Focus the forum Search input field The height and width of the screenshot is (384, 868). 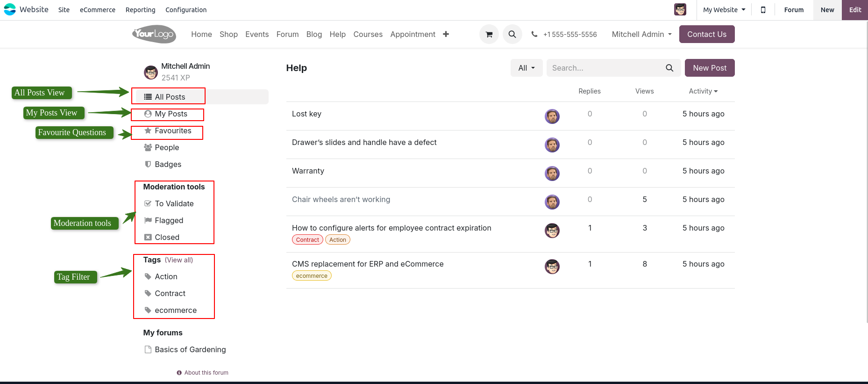pos(605,68)
